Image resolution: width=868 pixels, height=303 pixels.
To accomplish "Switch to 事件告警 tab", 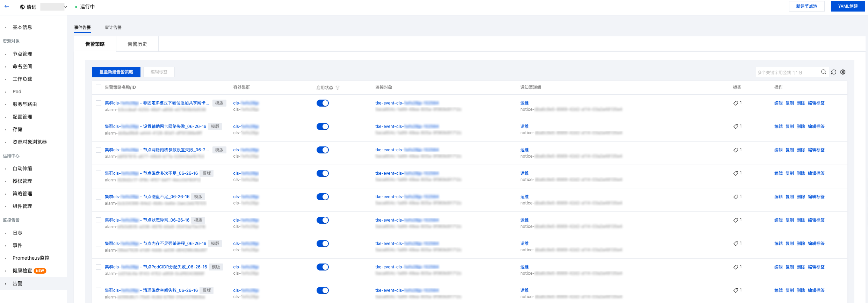I will (82, 28).
